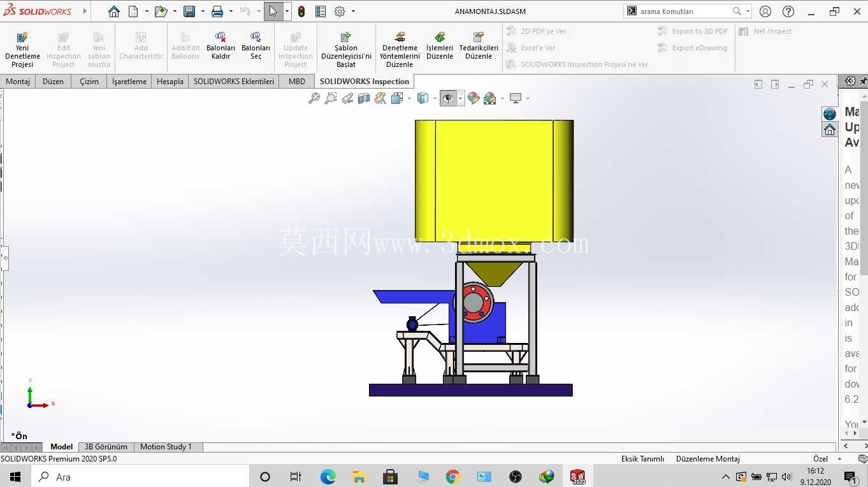Viewport: 868px width, 487px height.
Task: Create a new document from toolbar
Action: coord(133,11)
